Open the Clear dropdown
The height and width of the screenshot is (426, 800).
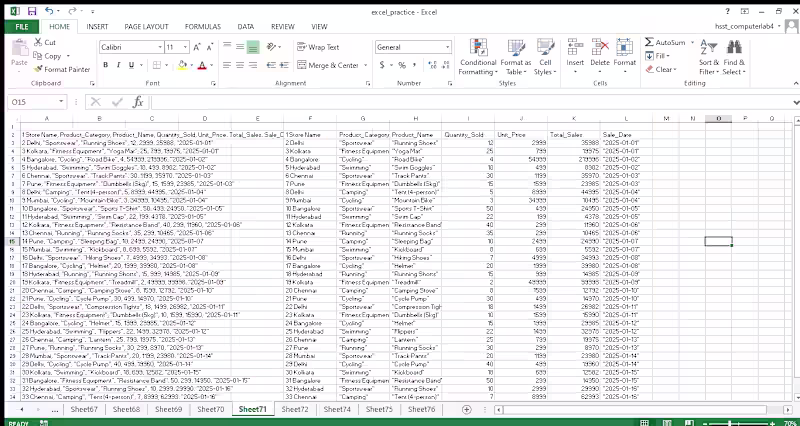661,69
